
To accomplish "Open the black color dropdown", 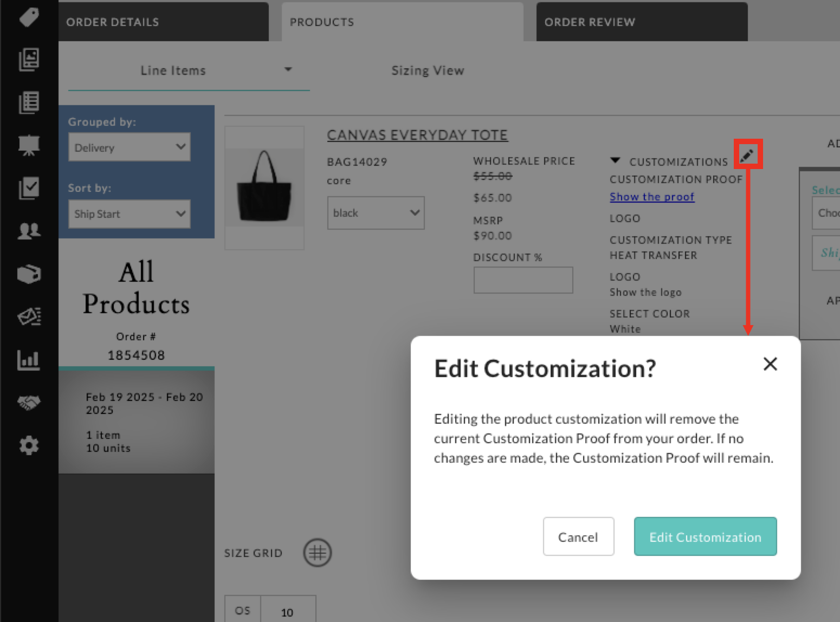I will coord(376,213).
